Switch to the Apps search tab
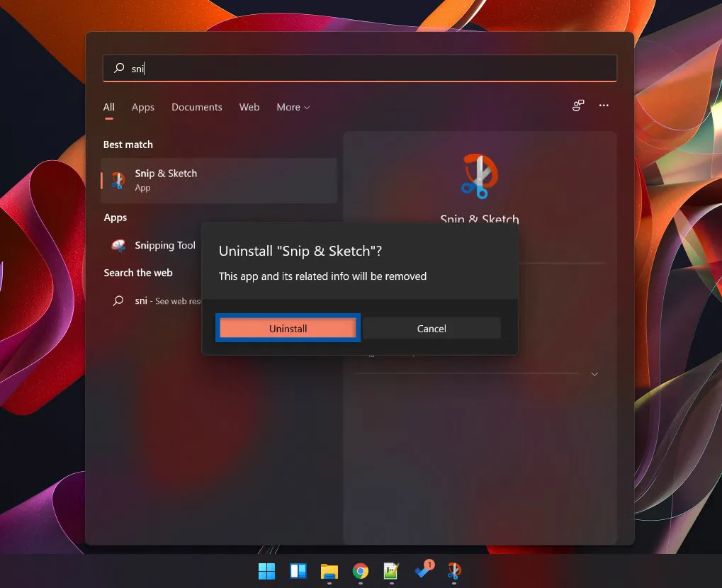The height and width of the screenshot is (588, 722). tap(142, 107)
